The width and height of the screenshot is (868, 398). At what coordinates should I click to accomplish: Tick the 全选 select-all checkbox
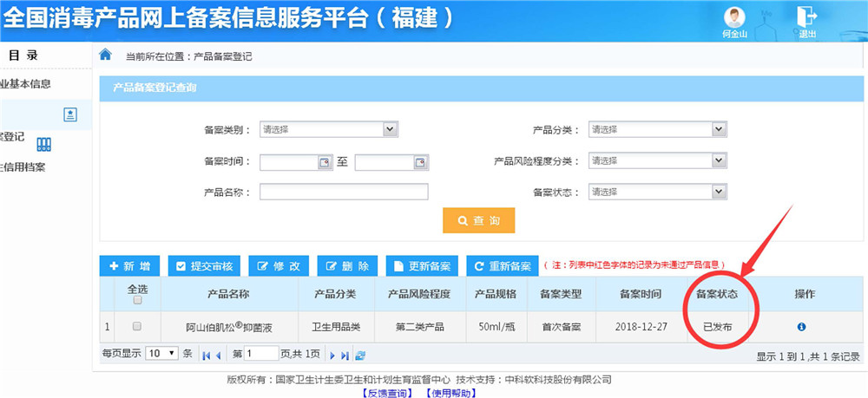[137, 300]
